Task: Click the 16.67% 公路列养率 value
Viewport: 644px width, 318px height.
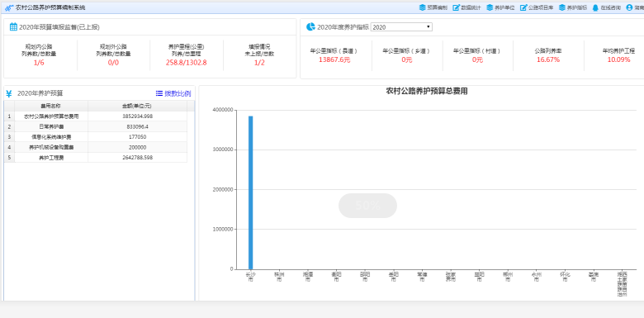Action: click(548, 59)
